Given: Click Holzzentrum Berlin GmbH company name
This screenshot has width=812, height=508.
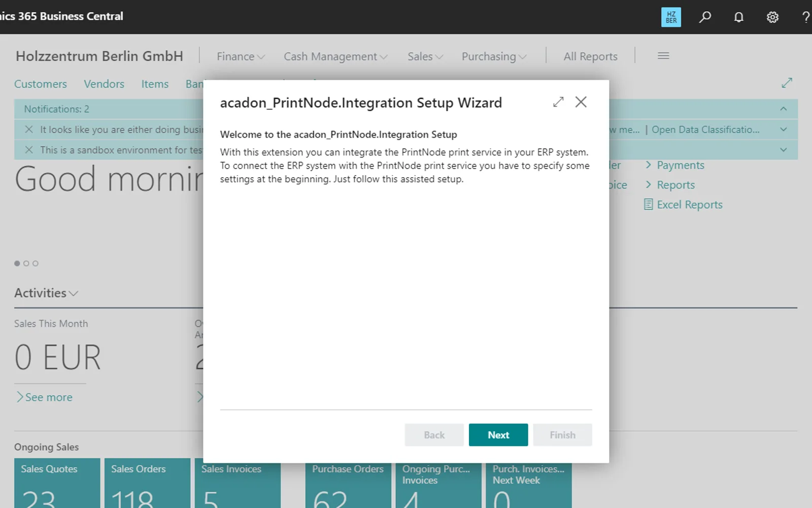Looking at the screenshot, I should click(99, 56).
